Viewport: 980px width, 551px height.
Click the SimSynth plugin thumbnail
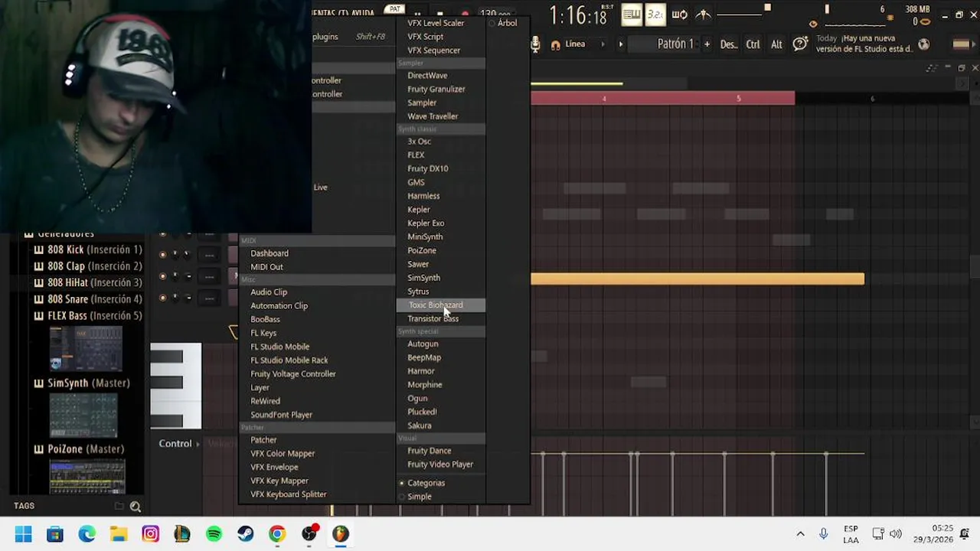(83, 416)
